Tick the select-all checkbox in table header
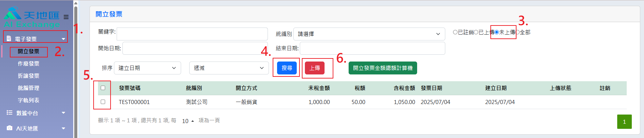 click(103, 88)
